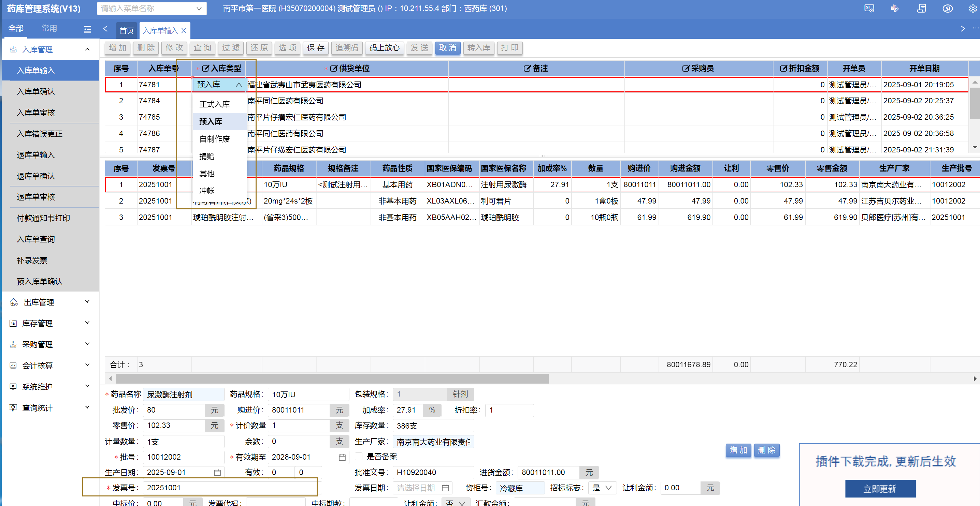This screenshot has width=980, height=506.
Task: Open calendar picker for 有效期至 field
Action: 342,457
